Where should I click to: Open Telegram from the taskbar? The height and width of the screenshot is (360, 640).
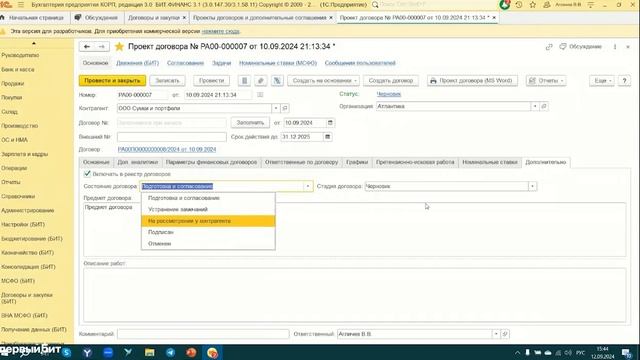click(x=170, y=352)
